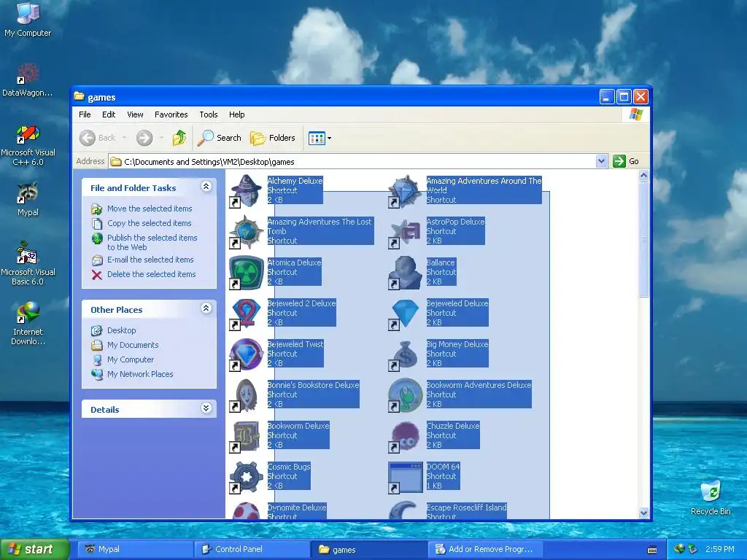This screenshot has width=747, height=560.
Task: Open the File menu
Action: (85, 114)
